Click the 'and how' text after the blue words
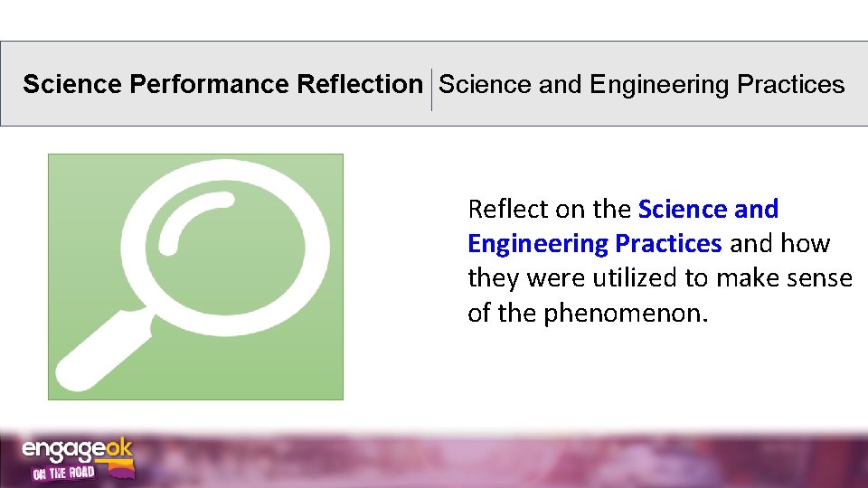The image size is (868, 488). click(x=779, y=244)
